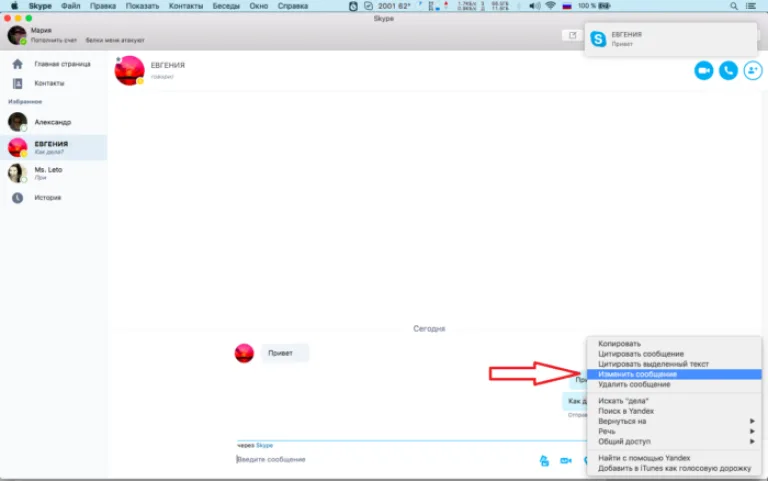
Task: Expand the Общий доступ submenu
Action: (x=674, y=442)
